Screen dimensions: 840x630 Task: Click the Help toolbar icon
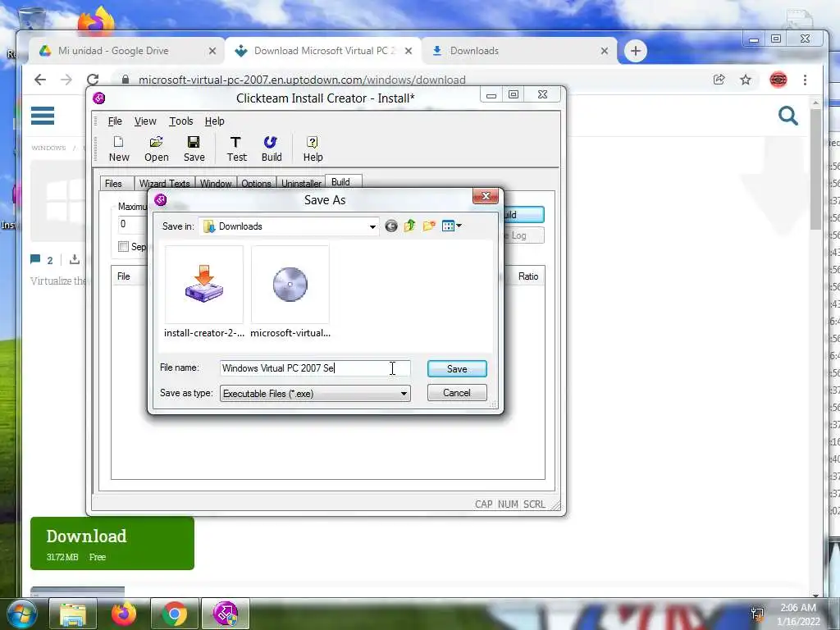point(313,149)
